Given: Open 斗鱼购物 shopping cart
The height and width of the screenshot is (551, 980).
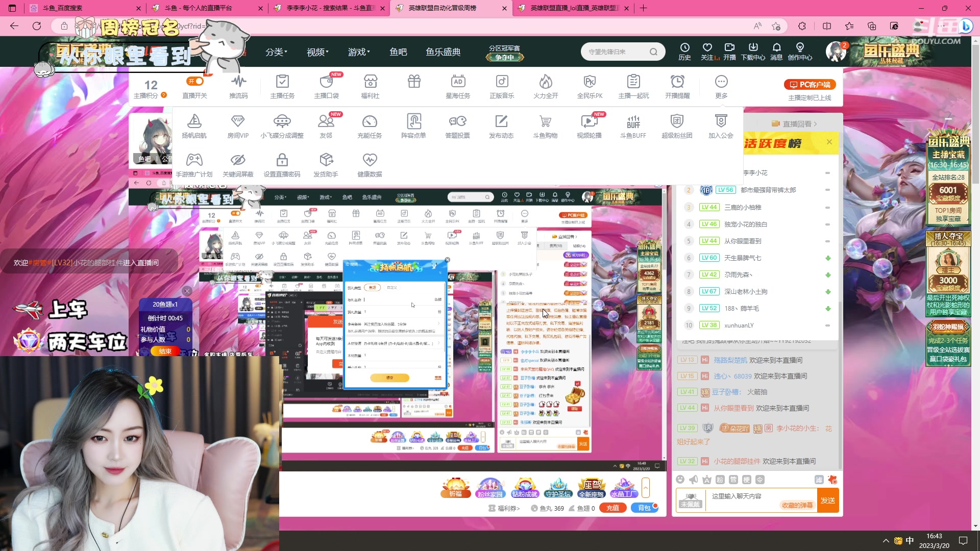Looking at the screenshot, I should click(545, 126).
